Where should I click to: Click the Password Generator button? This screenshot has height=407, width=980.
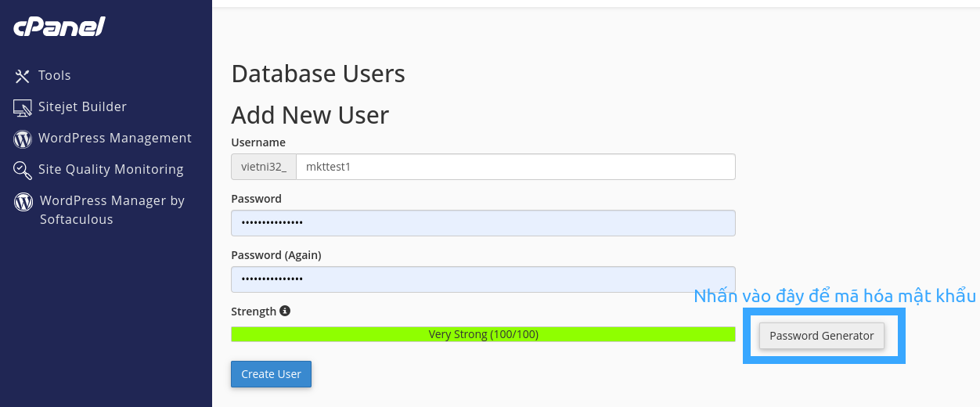click(821, 336)
